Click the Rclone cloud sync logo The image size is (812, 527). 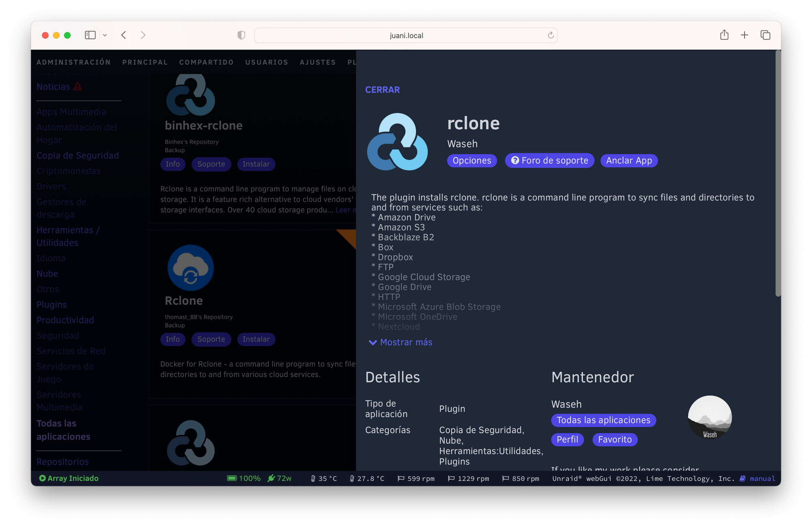(190, 267)
